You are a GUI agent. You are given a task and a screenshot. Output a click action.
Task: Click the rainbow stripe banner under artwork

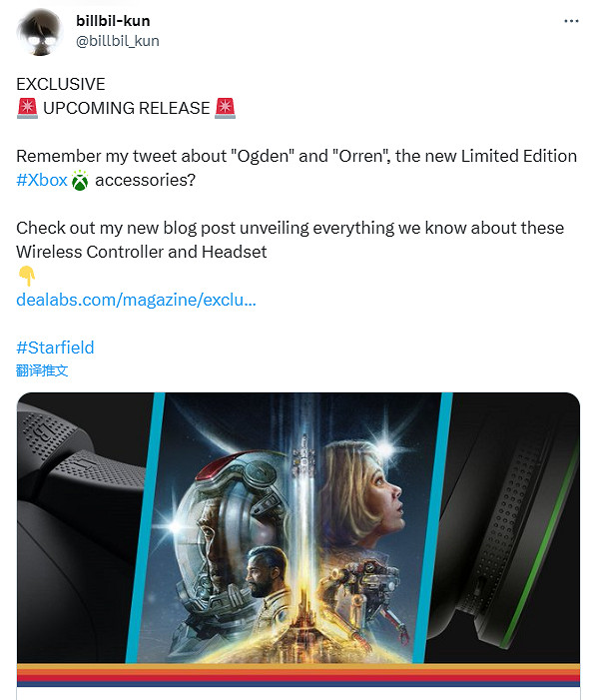coord(298,675)
